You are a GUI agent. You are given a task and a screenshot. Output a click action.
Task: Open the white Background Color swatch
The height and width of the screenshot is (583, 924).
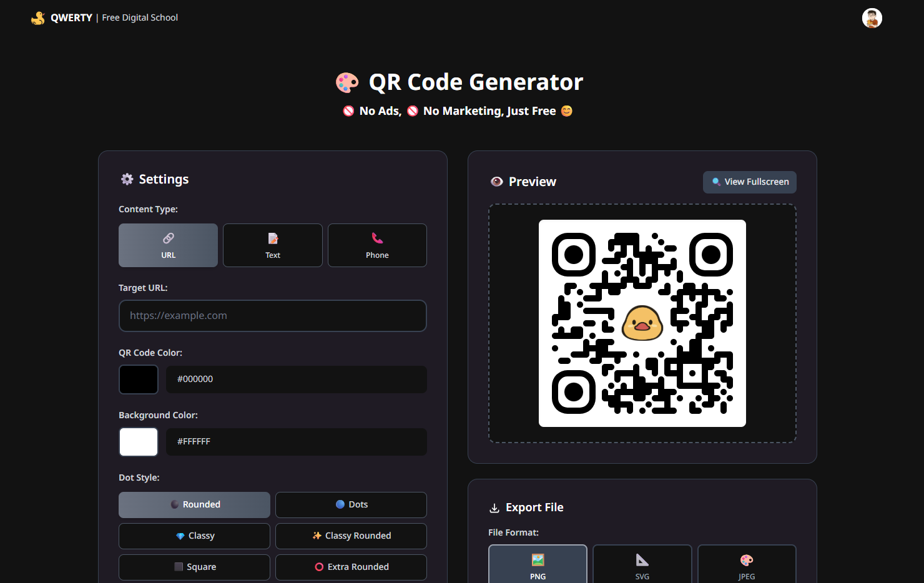click(138, 441)
